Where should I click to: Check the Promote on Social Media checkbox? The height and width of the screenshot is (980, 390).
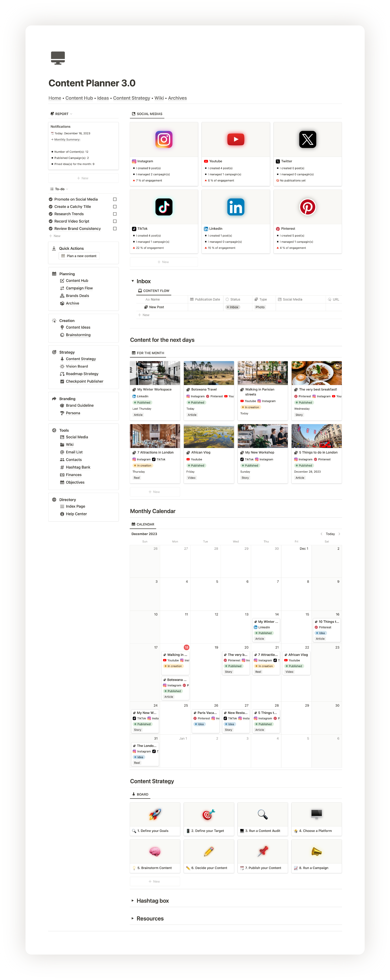(x=115, y=199)
